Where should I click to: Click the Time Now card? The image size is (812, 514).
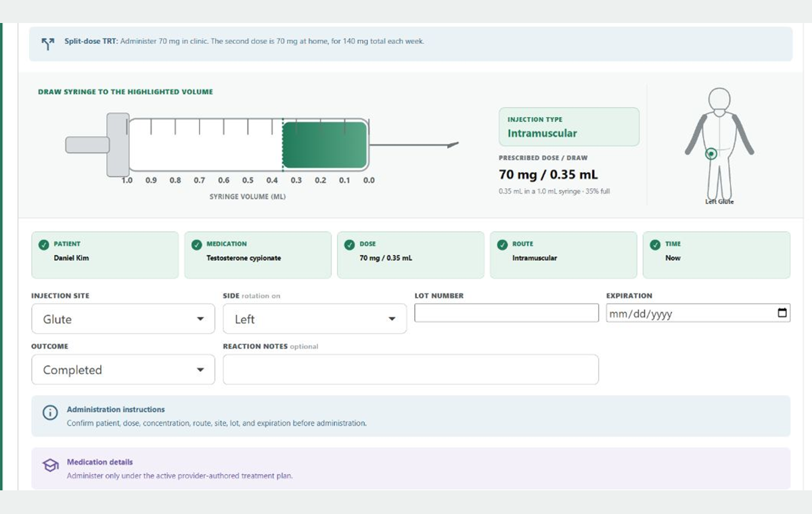point(717,255)
